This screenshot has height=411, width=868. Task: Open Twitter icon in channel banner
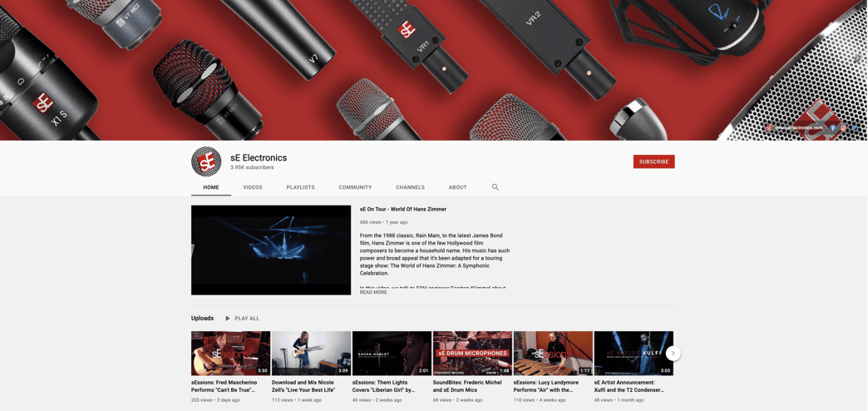point(854,127)
